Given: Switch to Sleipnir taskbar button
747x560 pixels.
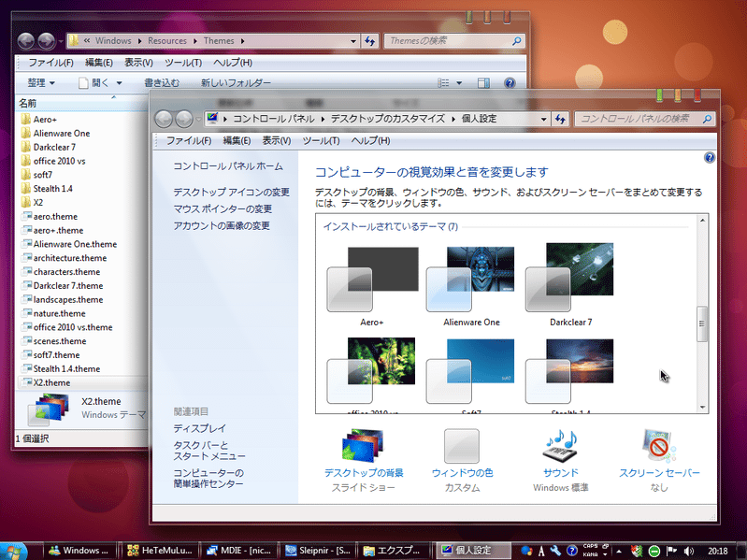Looking at the screenshot, I should point(318,551).
